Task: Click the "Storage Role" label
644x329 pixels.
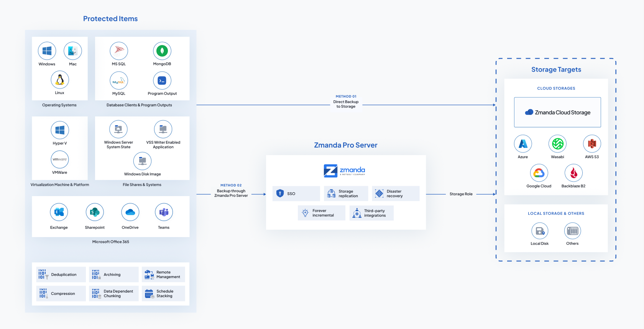Action: coord(461,194)
